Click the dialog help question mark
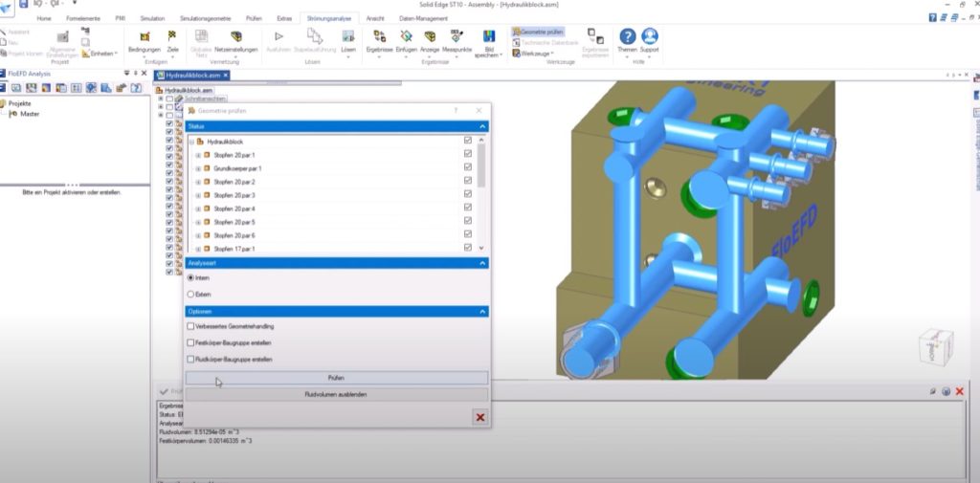 click(456, 111)
